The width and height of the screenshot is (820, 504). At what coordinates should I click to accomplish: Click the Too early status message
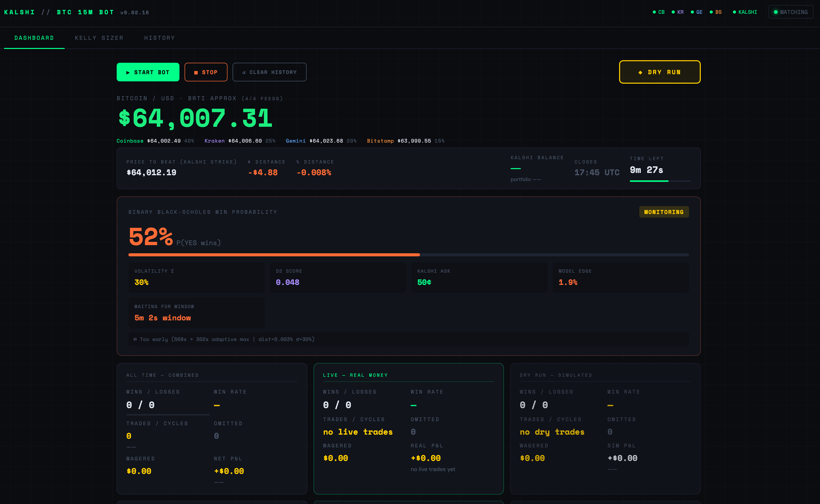[408, 339]
